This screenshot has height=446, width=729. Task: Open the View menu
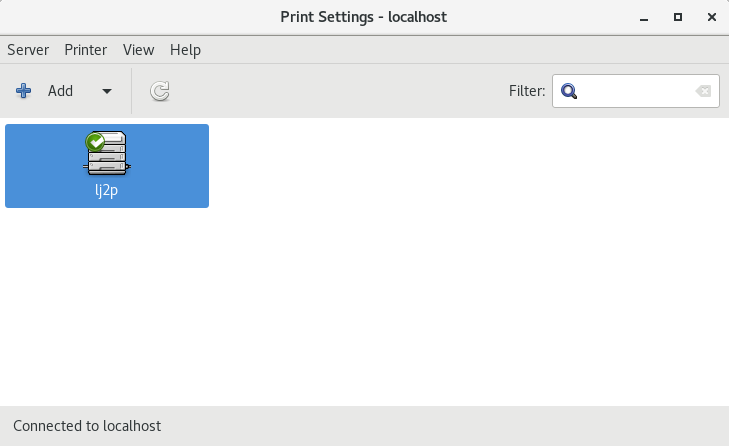(139, 50)
